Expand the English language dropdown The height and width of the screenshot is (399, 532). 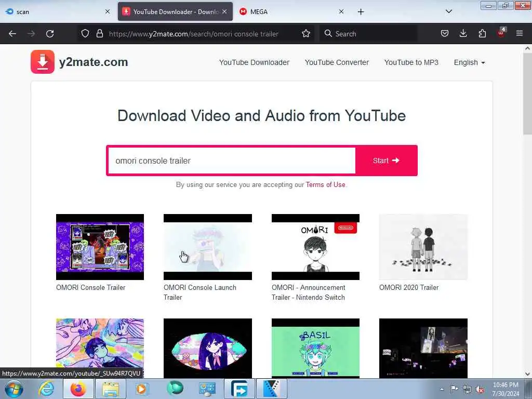click(469, 62)
